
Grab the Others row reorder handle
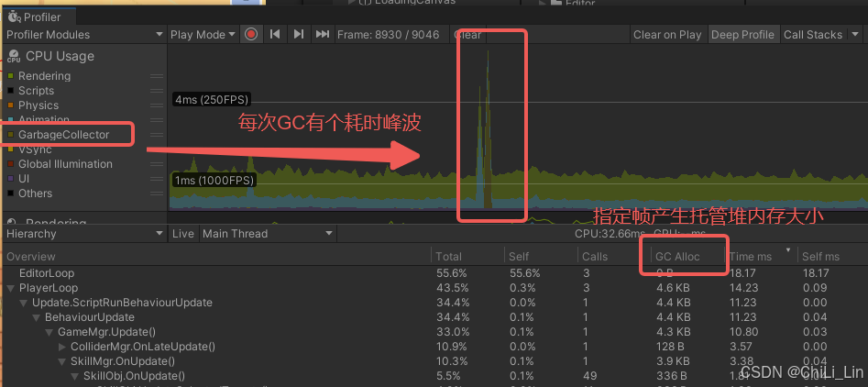click(x=158, y=193)
